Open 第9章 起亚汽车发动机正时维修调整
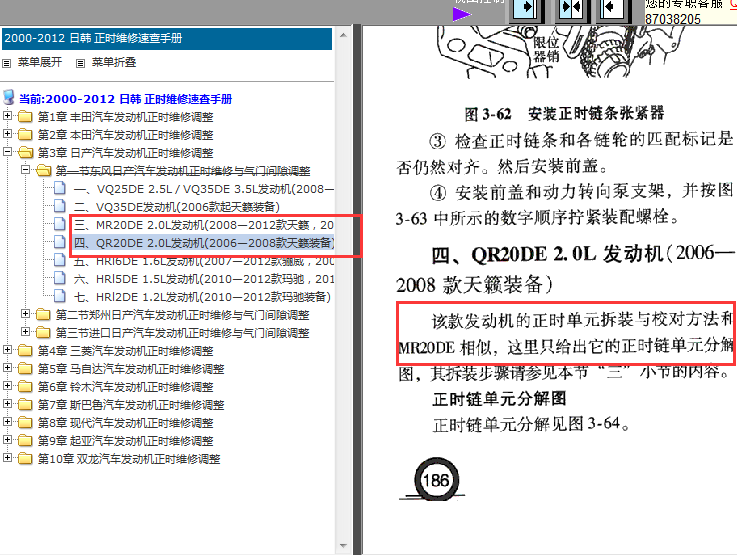Viewport: 737px width, 555px height. [125, 441]
